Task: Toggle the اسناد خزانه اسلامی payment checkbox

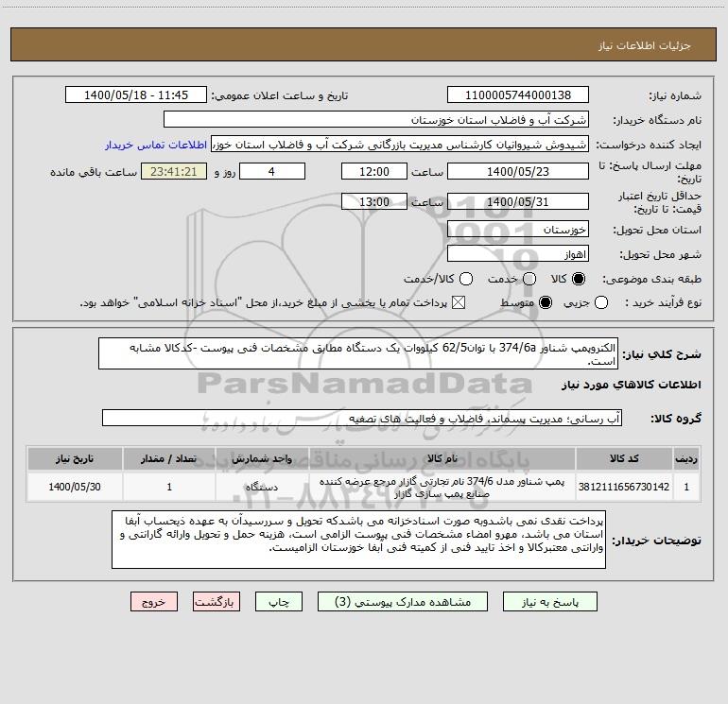Action: pos(459,302)
